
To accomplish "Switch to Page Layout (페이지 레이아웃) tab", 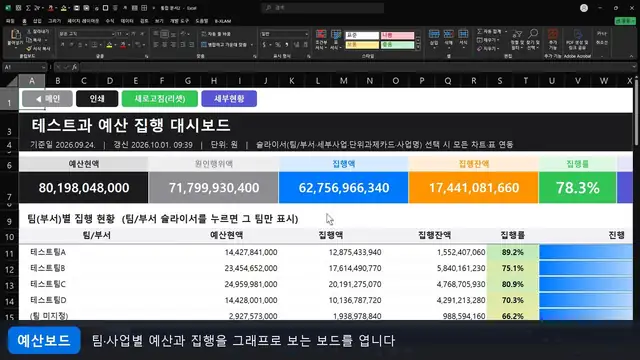I will [x=83, y=21].
